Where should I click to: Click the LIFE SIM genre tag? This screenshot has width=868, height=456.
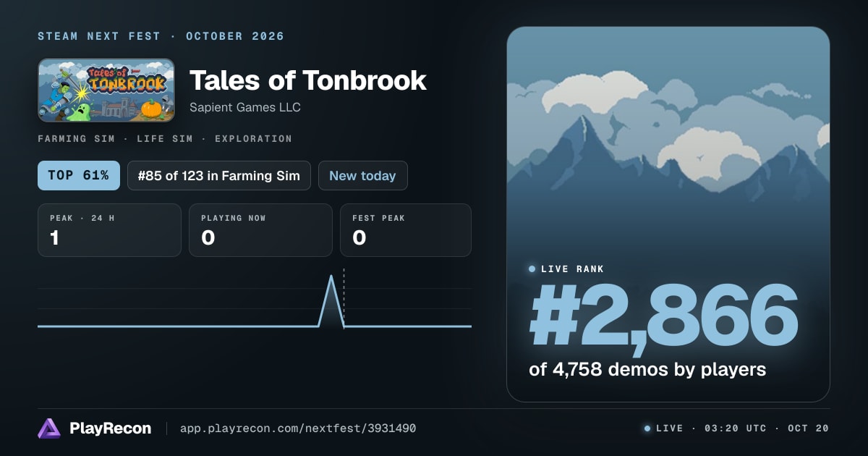(x=165, y=139)
